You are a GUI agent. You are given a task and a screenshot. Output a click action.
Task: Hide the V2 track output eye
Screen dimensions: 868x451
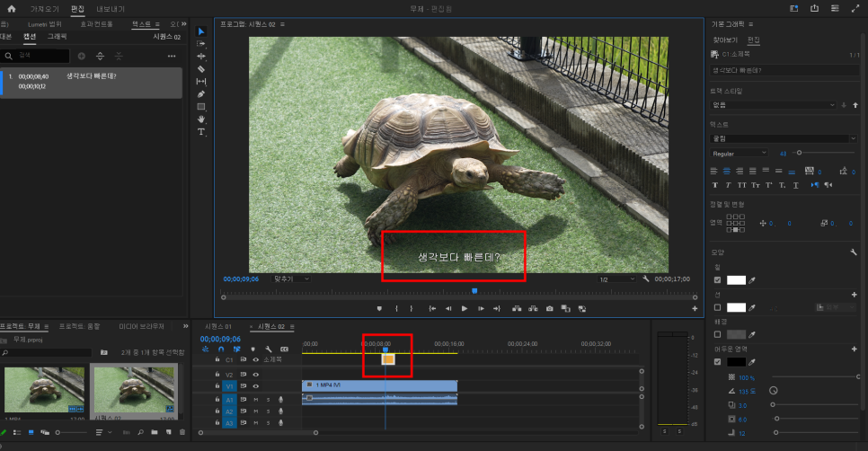tap(256, 375)
